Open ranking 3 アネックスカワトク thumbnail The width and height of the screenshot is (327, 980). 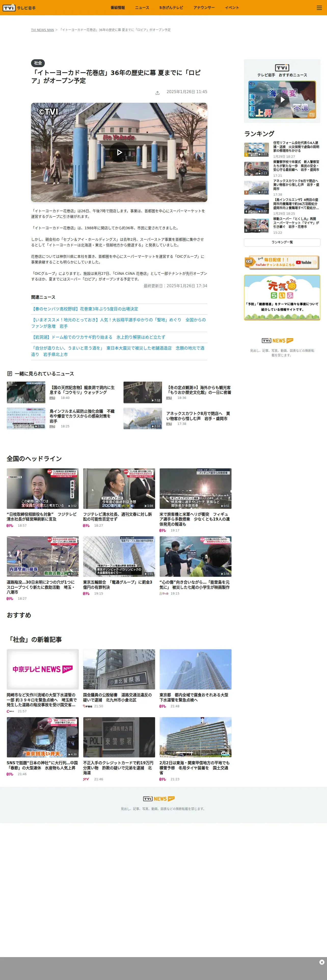coord(256,188)
